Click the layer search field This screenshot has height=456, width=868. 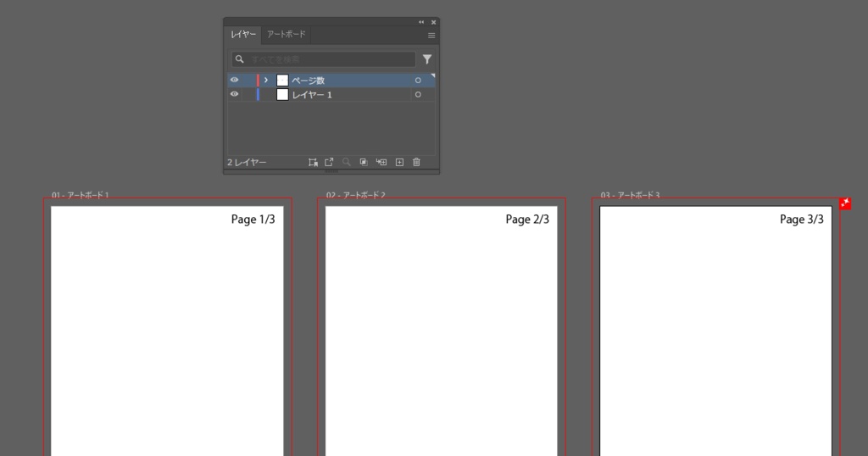323,59
